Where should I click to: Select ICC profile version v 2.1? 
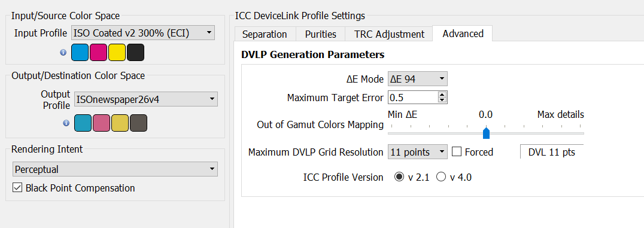tap(399, 177)
